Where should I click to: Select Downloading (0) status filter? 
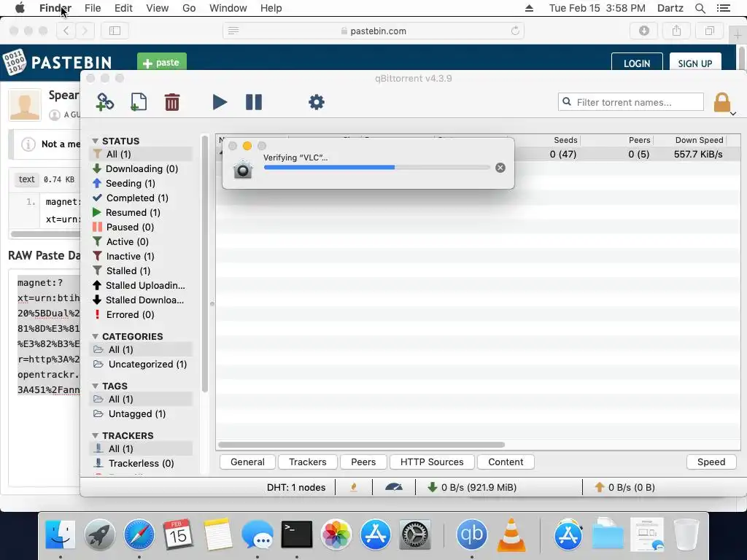click(141, 168)
